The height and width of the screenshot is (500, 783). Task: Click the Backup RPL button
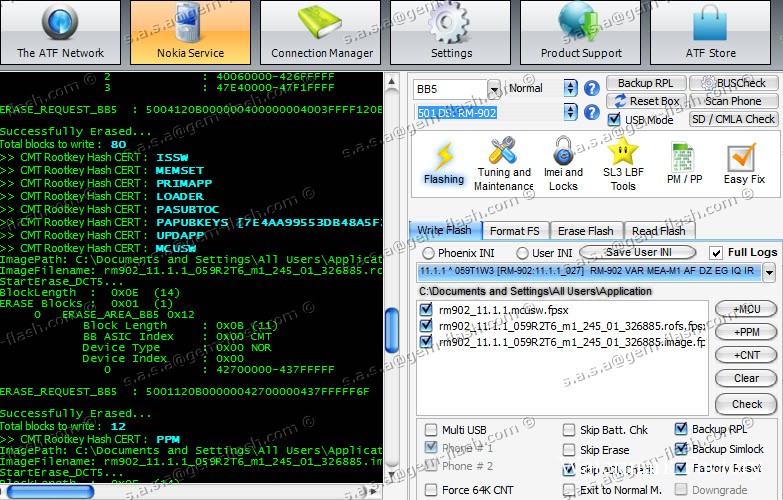click(646, 83)
